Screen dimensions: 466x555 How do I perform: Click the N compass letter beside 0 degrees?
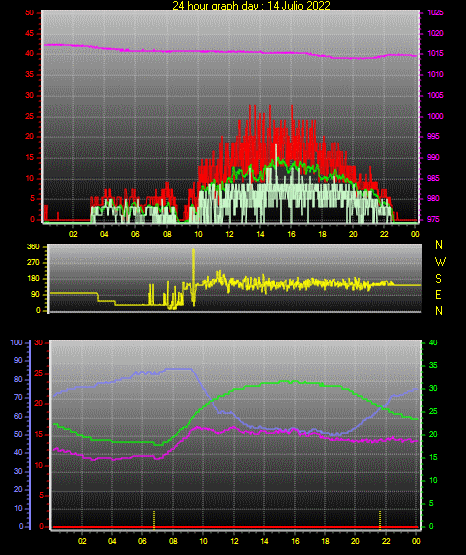tap(439, 311)
